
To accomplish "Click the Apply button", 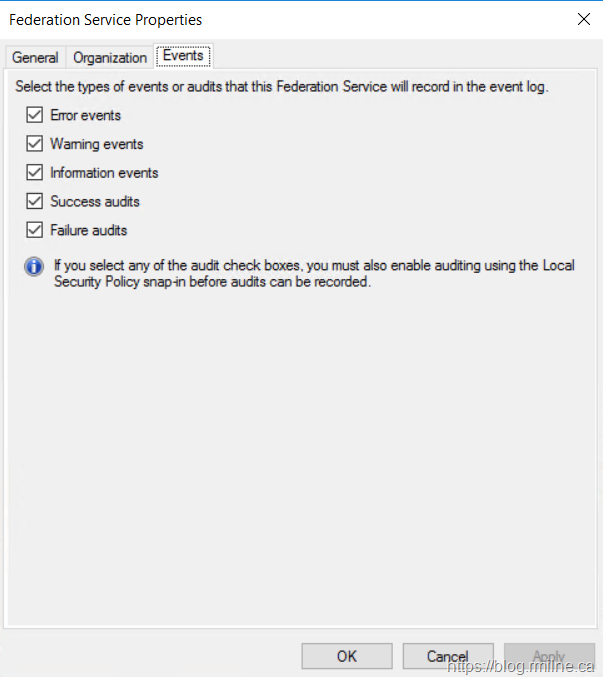I will coord(549,656).
